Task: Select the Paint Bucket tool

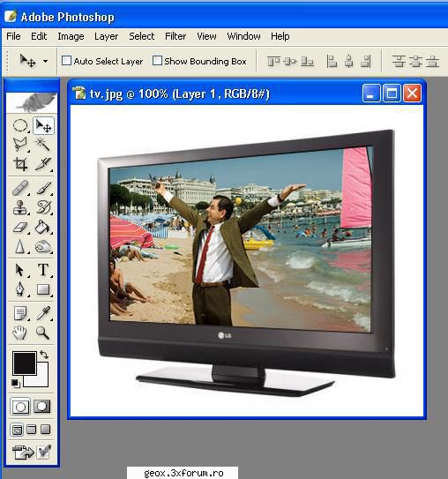Action: coord(43,228)
